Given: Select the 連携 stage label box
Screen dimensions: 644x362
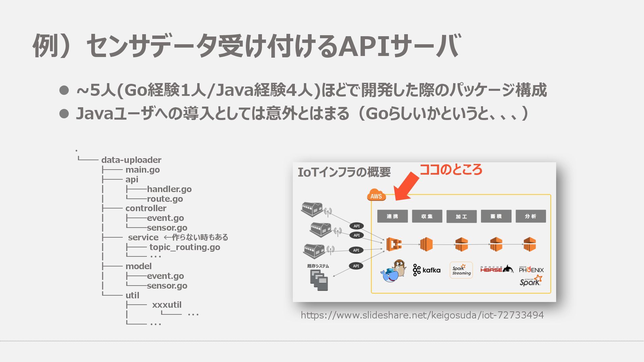Looking at the screenshot, I should 392,216.
